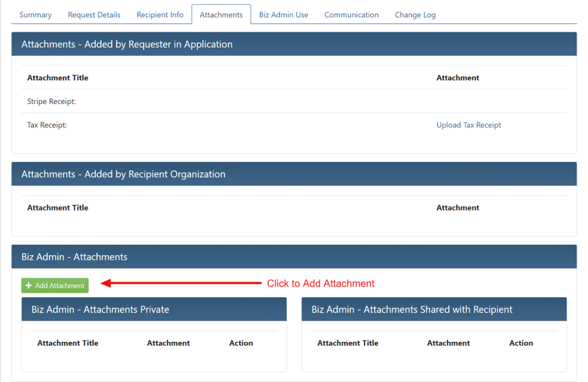Image resolution: width=588 pixels, height=382 pixels.
Task: View the Change Log tab
Action: [415, 15]
